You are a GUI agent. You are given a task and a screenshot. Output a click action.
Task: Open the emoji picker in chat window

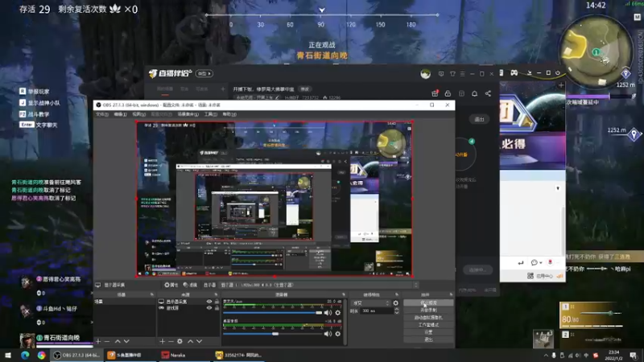[534, 263]
